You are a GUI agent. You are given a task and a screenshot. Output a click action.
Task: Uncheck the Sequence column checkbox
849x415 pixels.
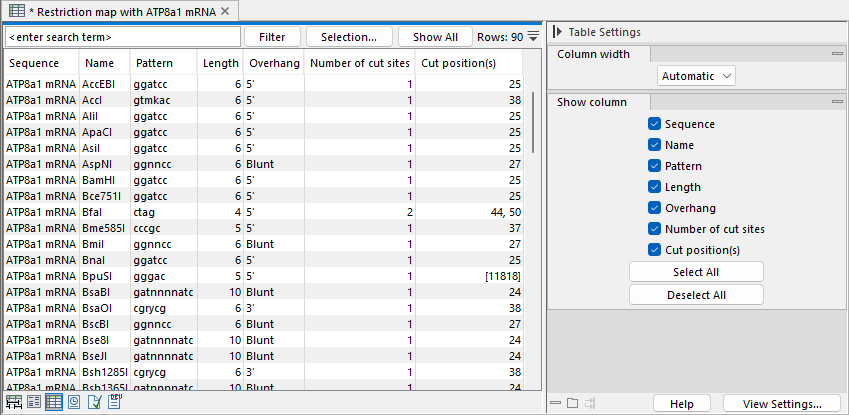click(655, 124)
